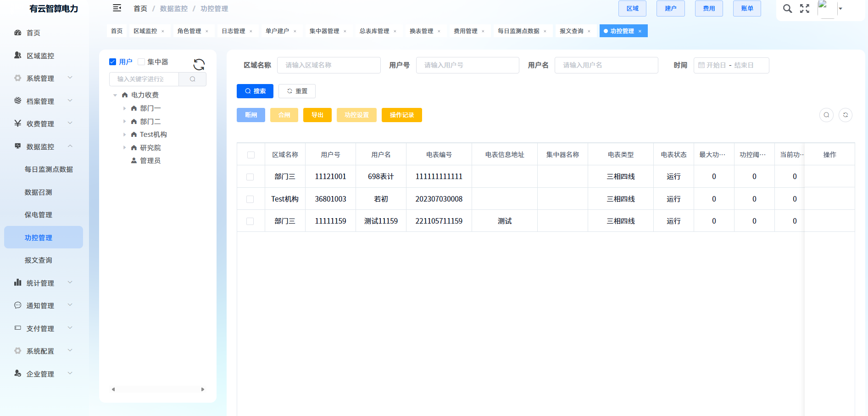Click the 操作记录 button

click(401, 115)
